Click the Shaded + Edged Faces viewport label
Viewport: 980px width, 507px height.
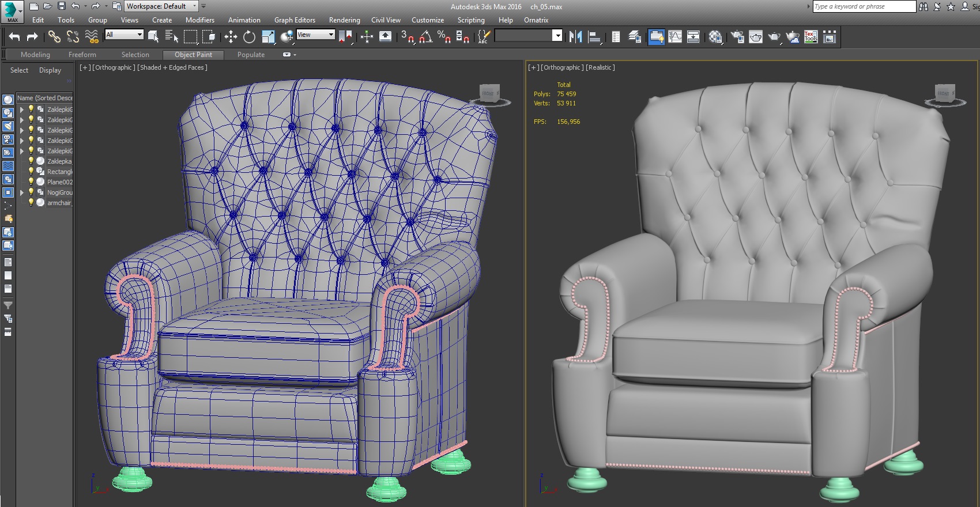pos(172,67)
